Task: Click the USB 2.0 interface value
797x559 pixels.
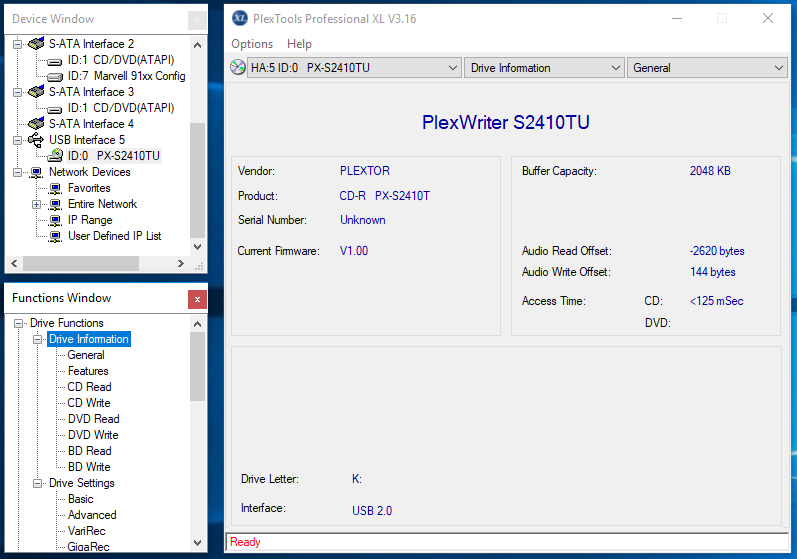Action: 372,511
